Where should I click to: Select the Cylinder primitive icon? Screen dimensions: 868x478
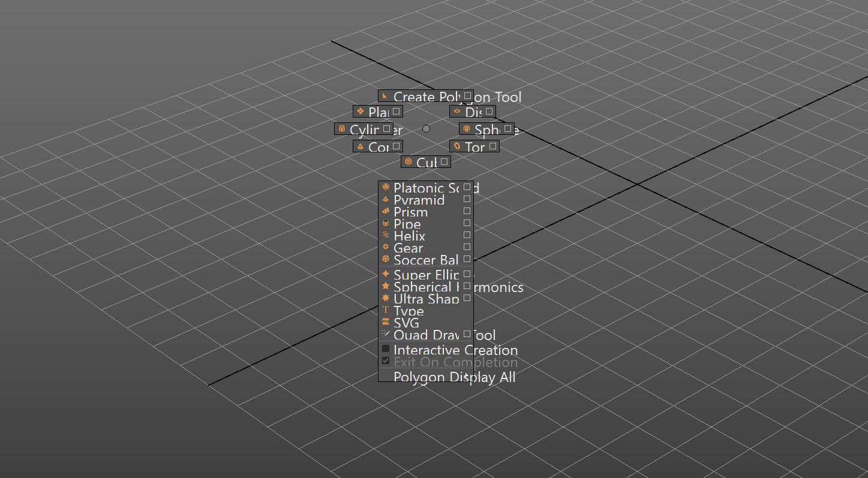click(342, 128)
